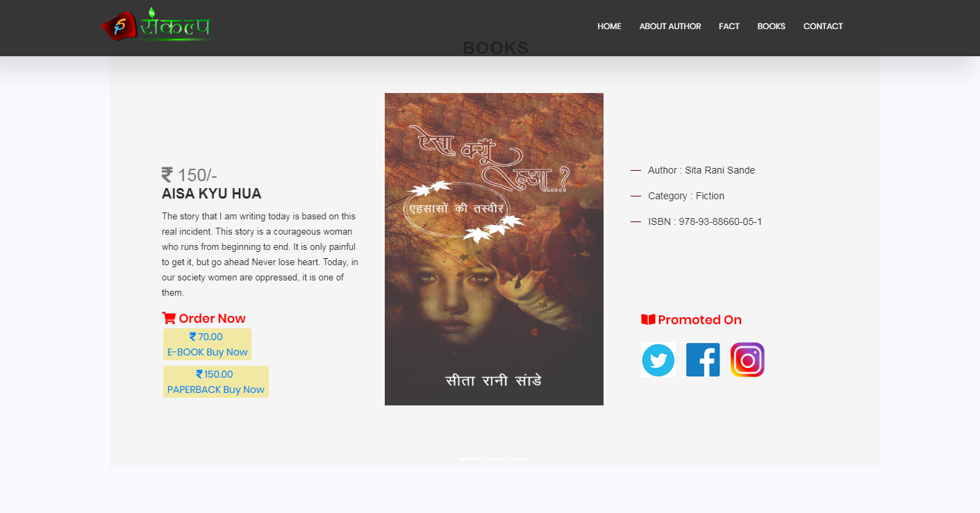Switch to the second carousel slide indicator

point(495,459)
